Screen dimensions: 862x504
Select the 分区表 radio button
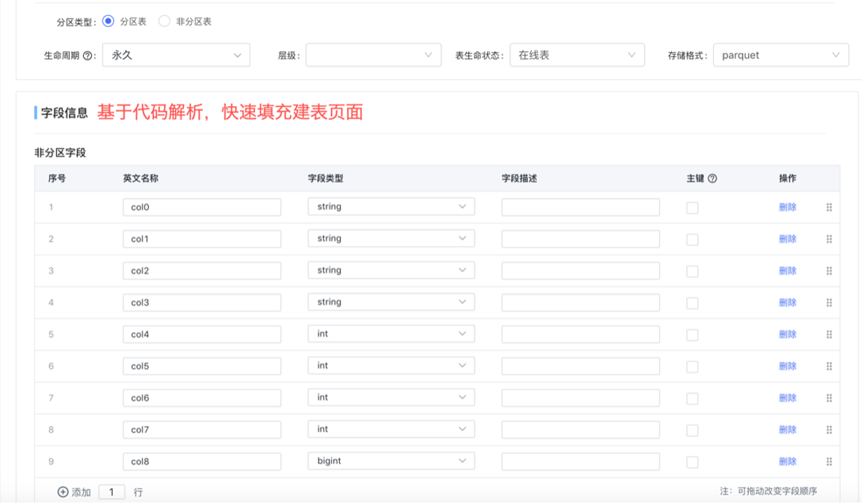click(x=108, y=21)
